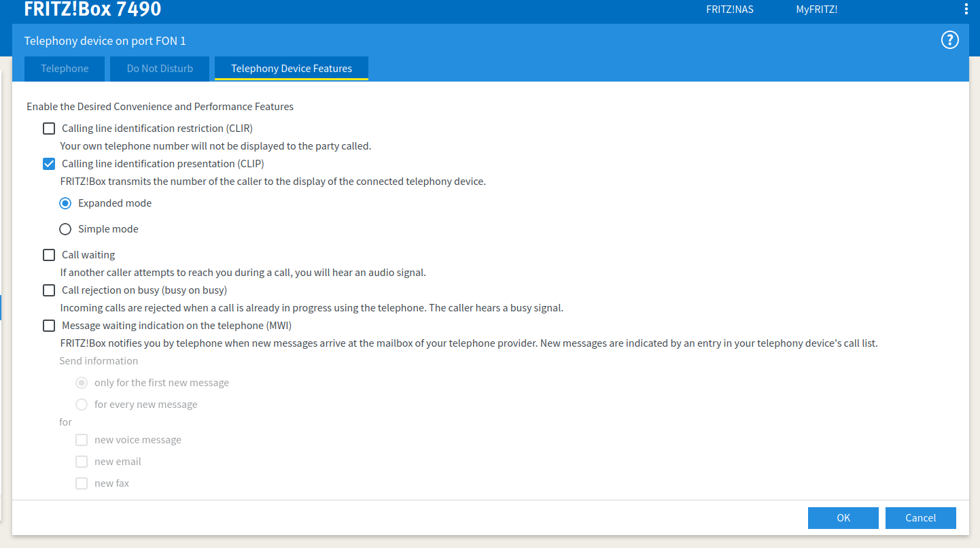Select the Telephony Device Features tab
Viewport: 980px width, 548px height.
click(x=292, y=69)
